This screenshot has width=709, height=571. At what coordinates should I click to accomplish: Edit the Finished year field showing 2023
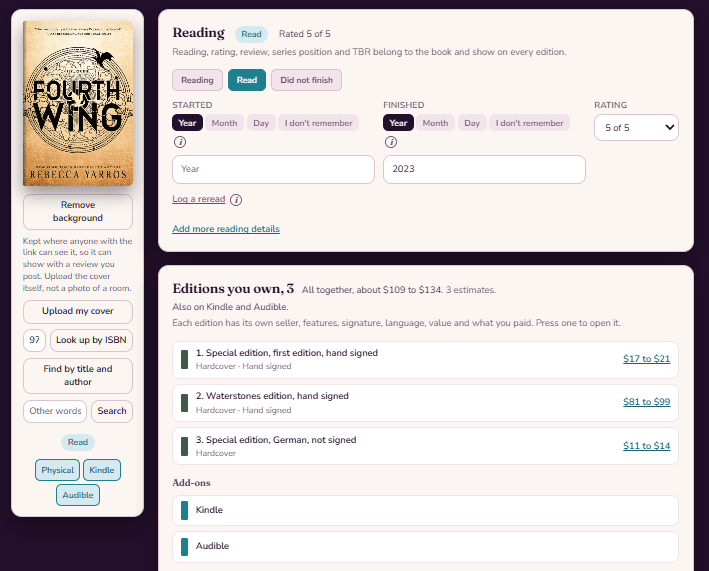484,170
